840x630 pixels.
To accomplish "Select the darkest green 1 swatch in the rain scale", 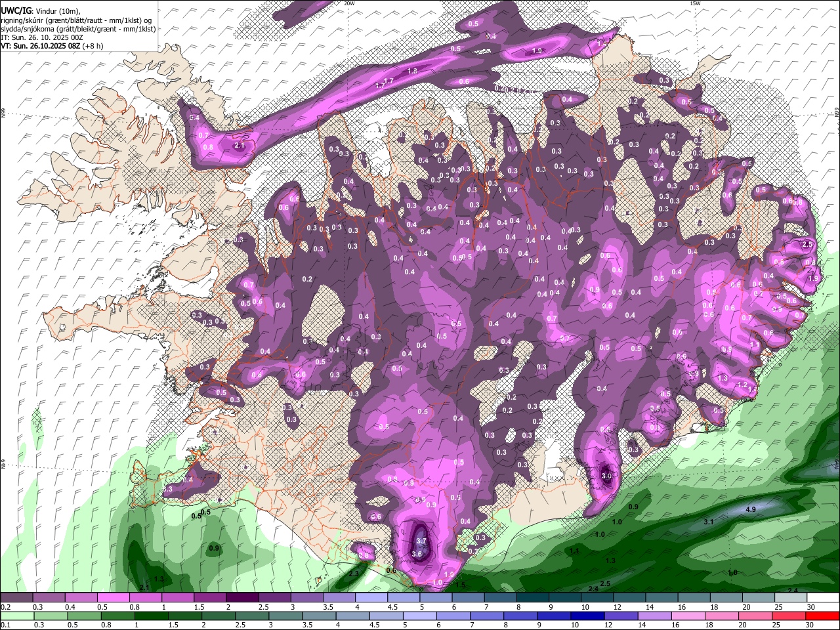I will [151, 616].
